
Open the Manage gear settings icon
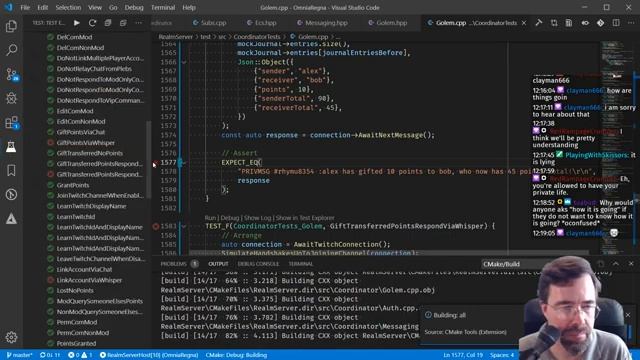coord(11,337)
